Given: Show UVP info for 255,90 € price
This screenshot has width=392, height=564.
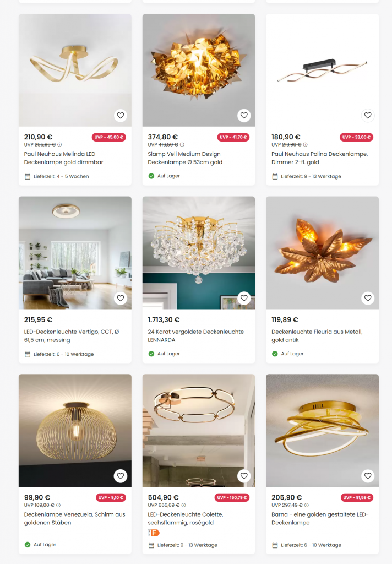Looking at the screenshot, I should (x=59, y=145).
